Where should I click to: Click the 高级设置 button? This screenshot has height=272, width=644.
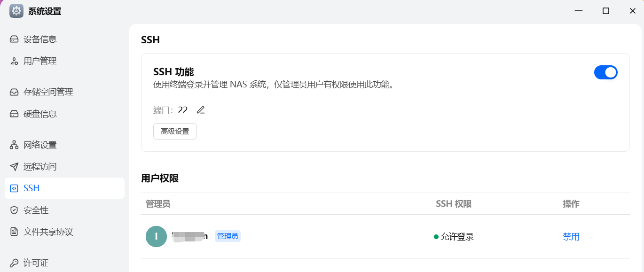click(175, 132)
